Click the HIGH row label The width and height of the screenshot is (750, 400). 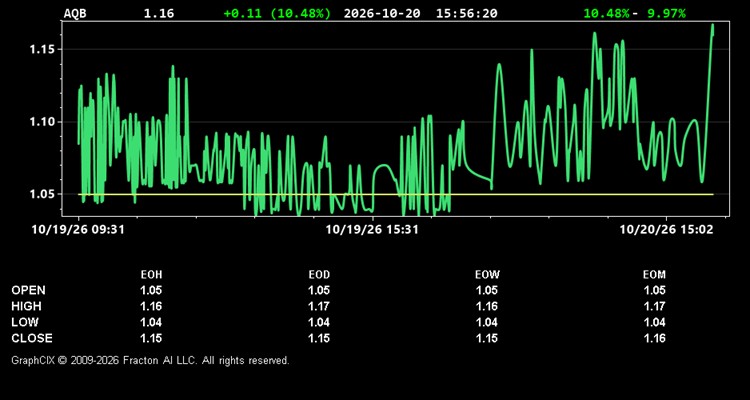(x=26, y=306)
